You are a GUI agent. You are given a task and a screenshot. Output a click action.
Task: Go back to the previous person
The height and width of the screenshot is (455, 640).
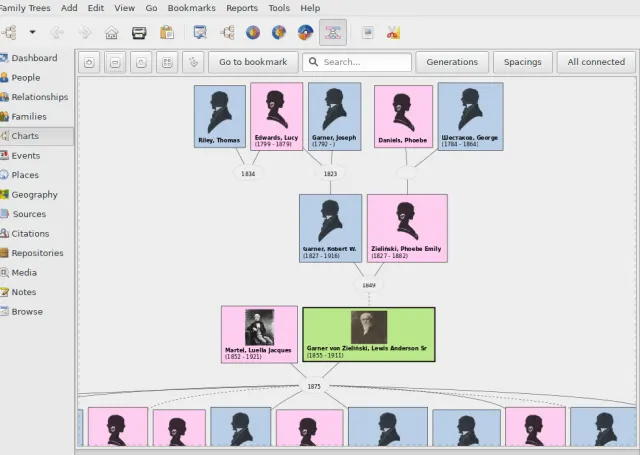coord(57,32)
